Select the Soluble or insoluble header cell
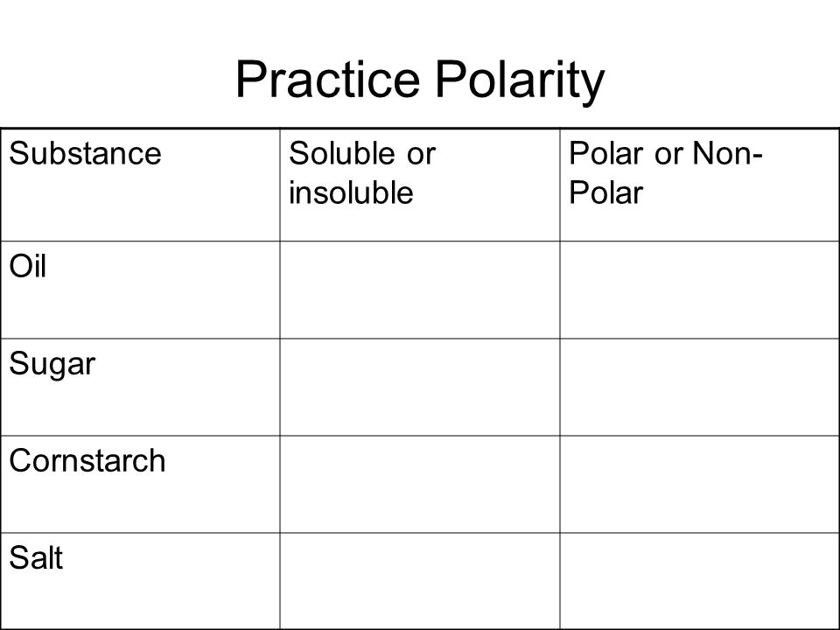This screenshot has width=840, height=630. (420, 185)
